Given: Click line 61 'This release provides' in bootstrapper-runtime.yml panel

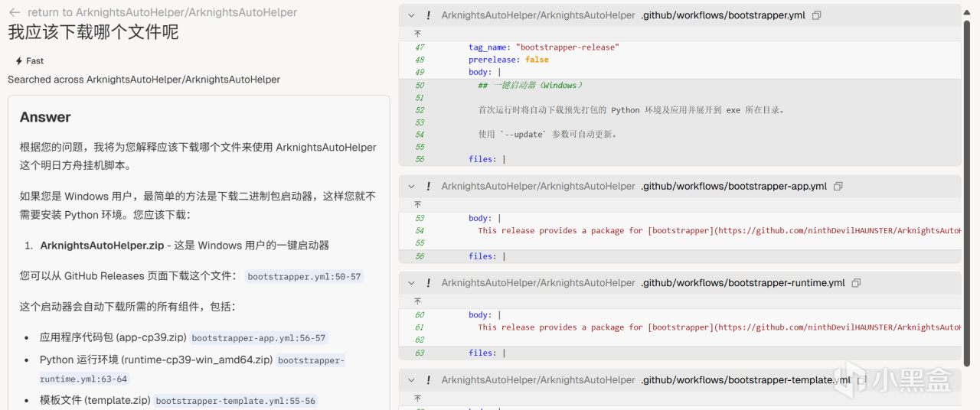Looking at the screenshot, I should pyautogui.click(x=719, y=327).
